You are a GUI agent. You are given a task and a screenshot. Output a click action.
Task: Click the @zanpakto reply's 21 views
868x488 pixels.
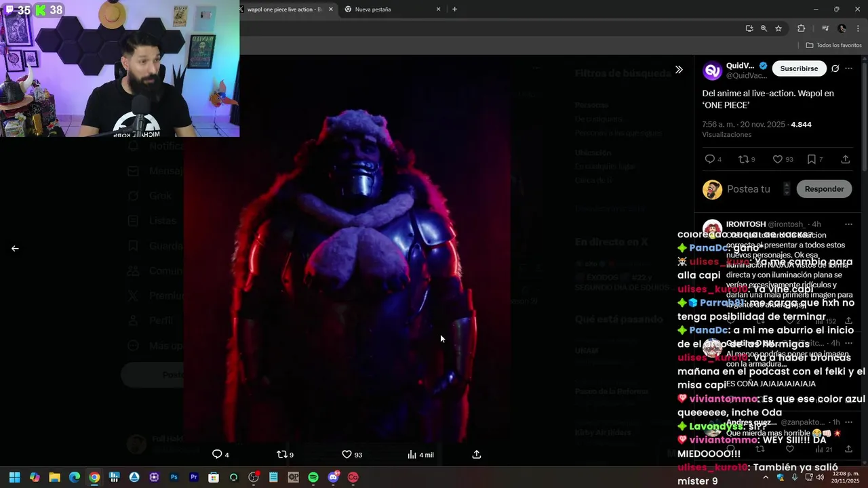pyautogui.click(x=825, y=449)
